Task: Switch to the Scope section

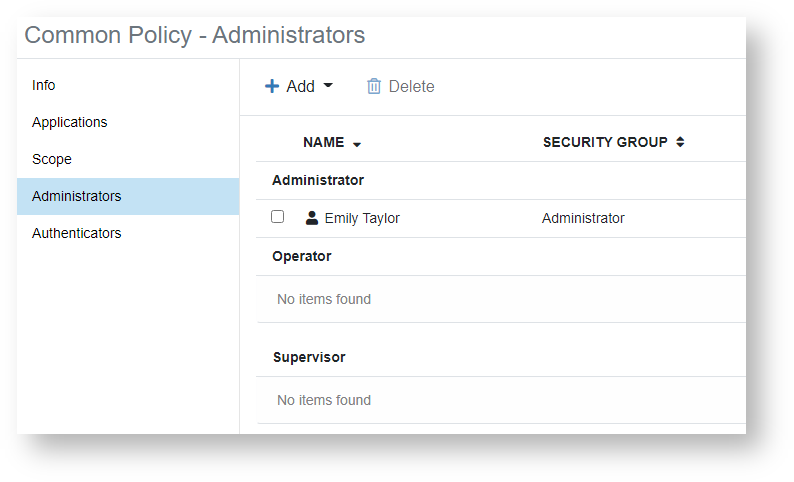Action: (52, 160)
